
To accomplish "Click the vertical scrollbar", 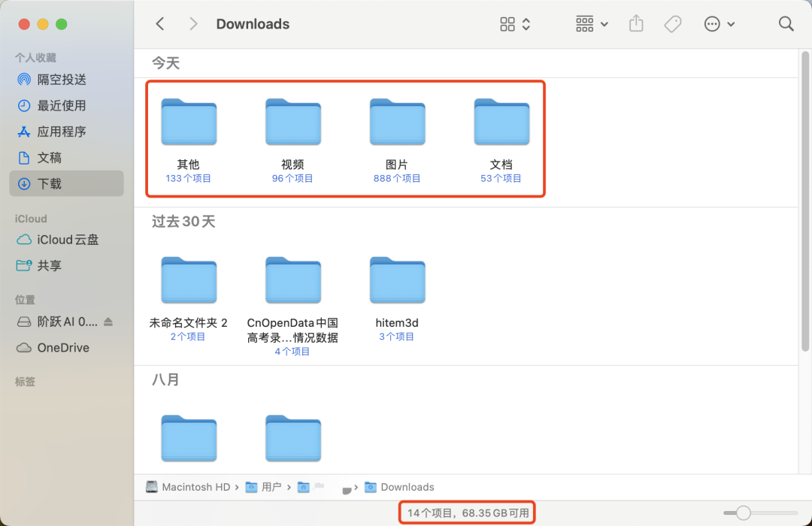I will (805, 202).
